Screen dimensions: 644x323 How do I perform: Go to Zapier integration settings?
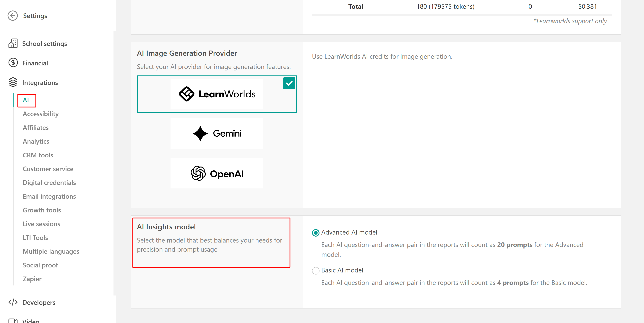32,279
